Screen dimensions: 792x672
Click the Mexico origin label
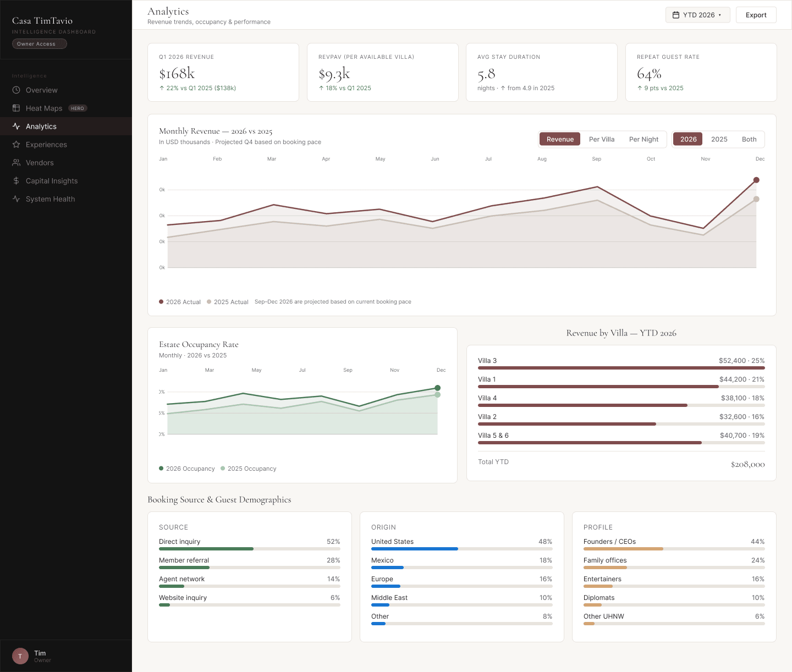coord(382,560)
